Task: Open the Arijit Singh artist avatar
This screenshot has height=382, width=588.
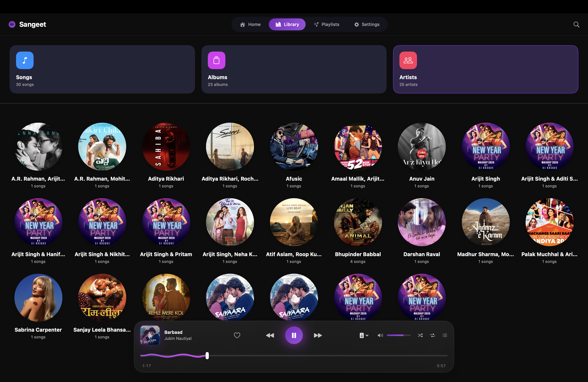Action: 485,147
